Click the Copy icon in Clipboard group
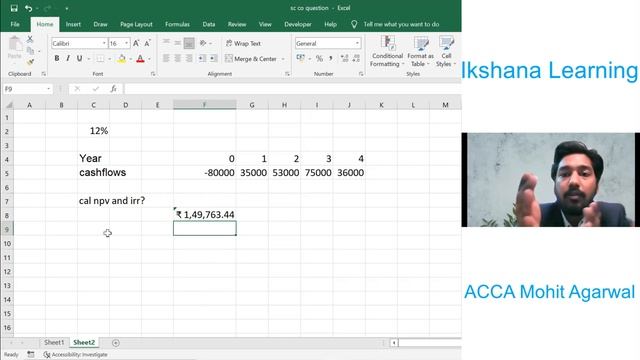The height and width of the screenshot is (360, 640). tap(30, 51)
